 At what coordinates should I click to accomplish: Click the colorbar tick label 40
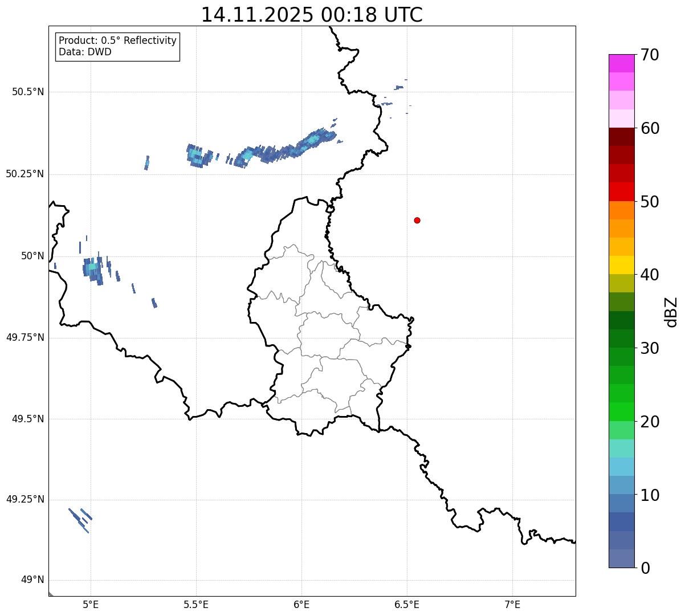[650, 275]
